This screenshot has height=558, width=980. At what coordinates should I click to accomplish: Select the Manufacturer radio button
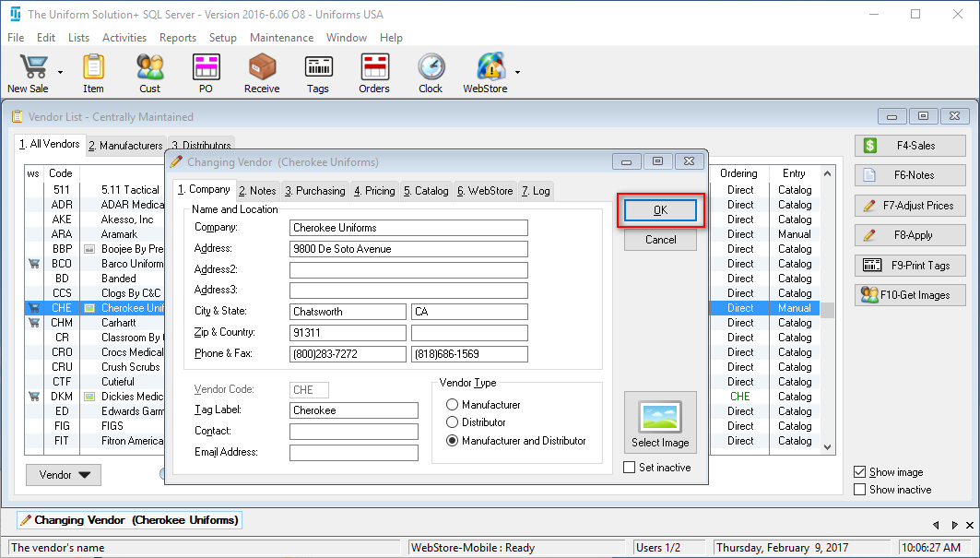click(x=451, y=403)
